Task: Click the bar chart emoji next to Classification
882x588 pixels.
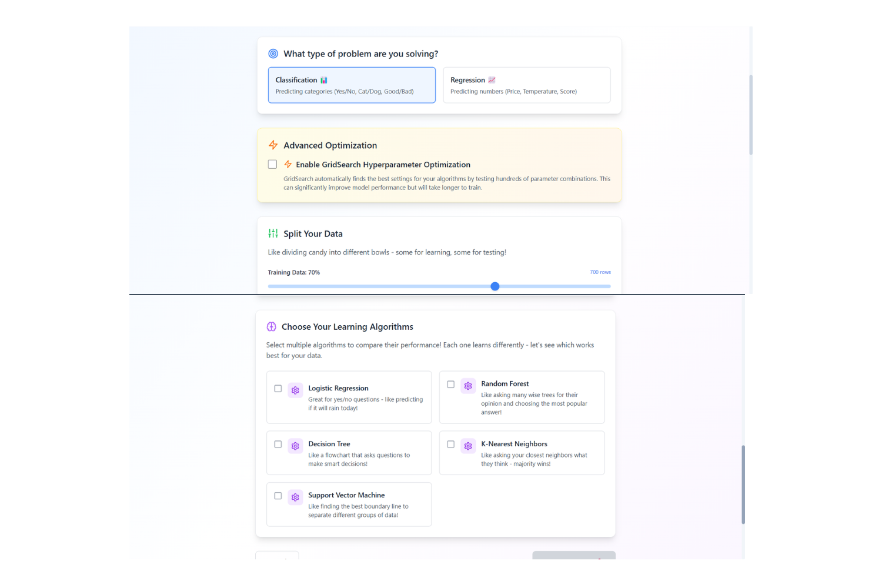Action: pos(324,80)
